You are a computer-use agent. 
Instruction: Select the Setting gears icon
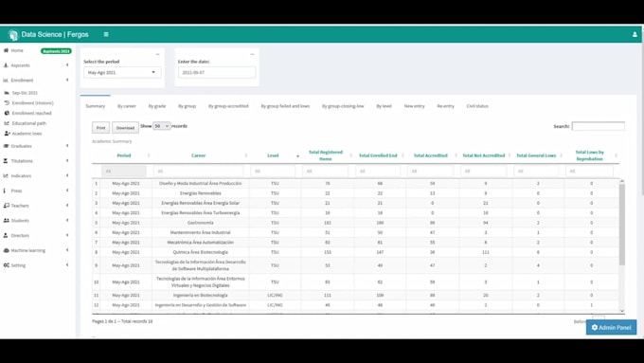click(7, 265)
